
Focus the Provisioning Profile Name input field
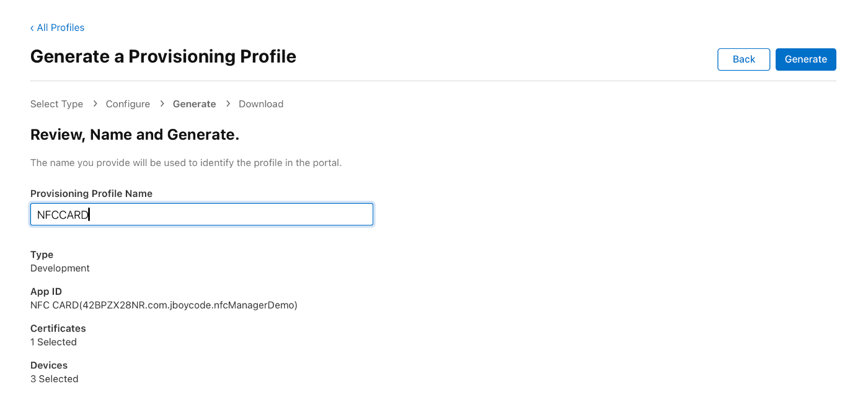[201, 214]
